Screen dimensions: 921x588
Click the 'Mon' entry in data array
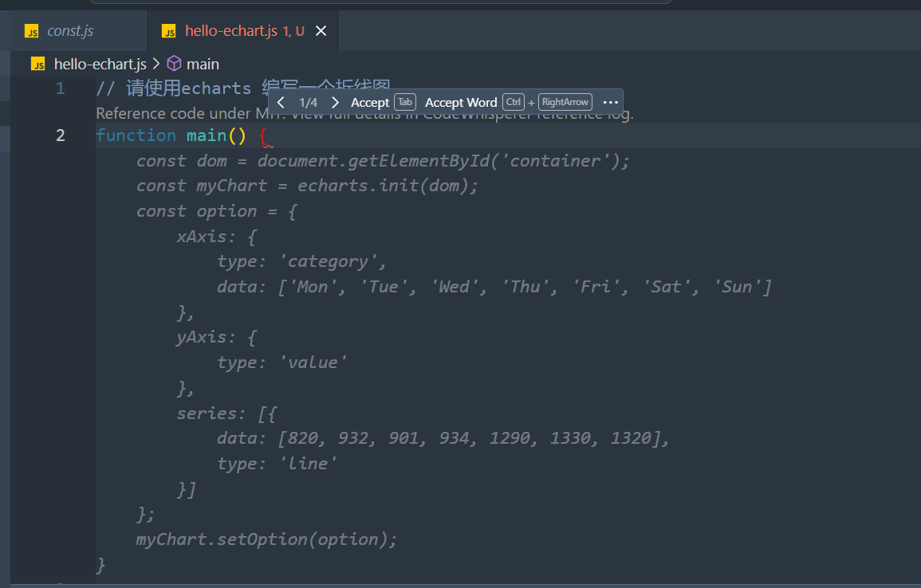pos(313,287)
